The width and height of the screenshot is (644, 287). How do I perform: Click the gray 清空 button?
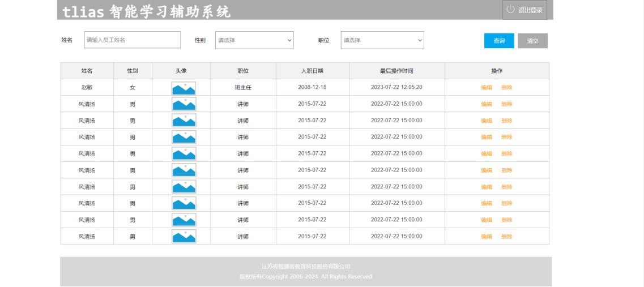532,41
